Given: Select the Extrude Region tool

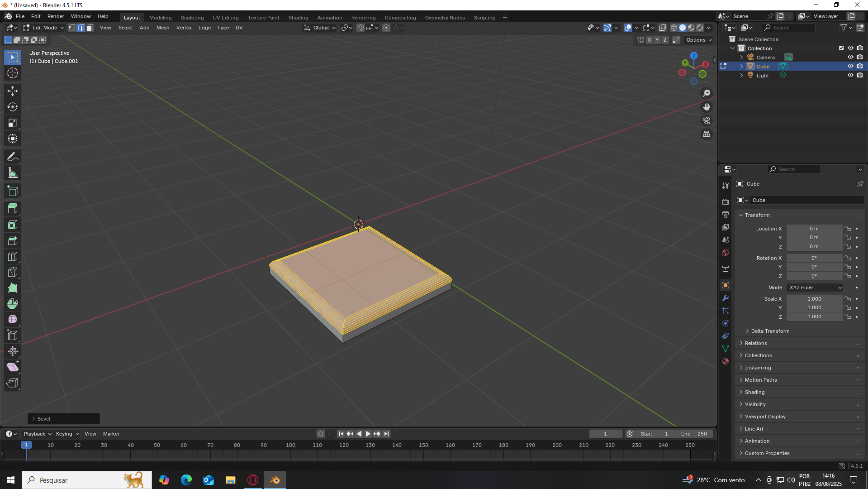Looking at the screenshot, I should tap(13, 209).
